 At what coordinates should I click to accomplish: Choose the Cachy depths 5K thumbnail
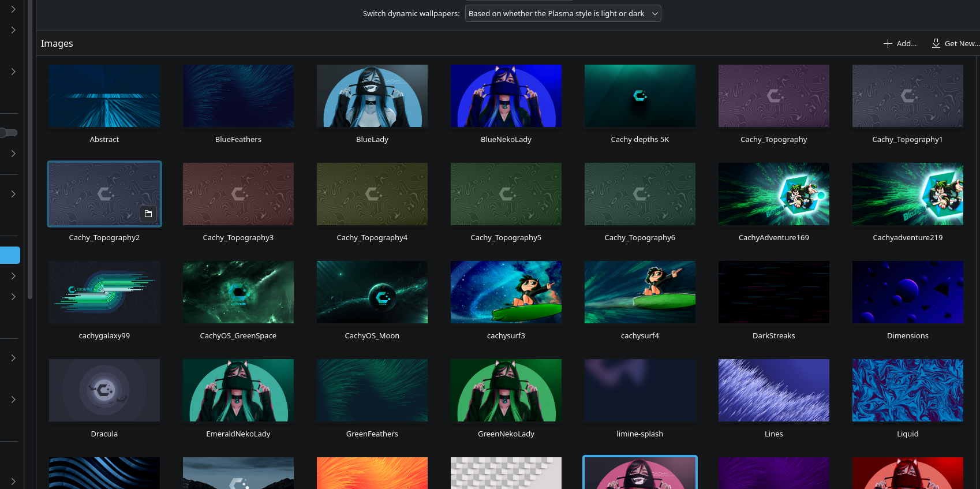tap(640, 96)
